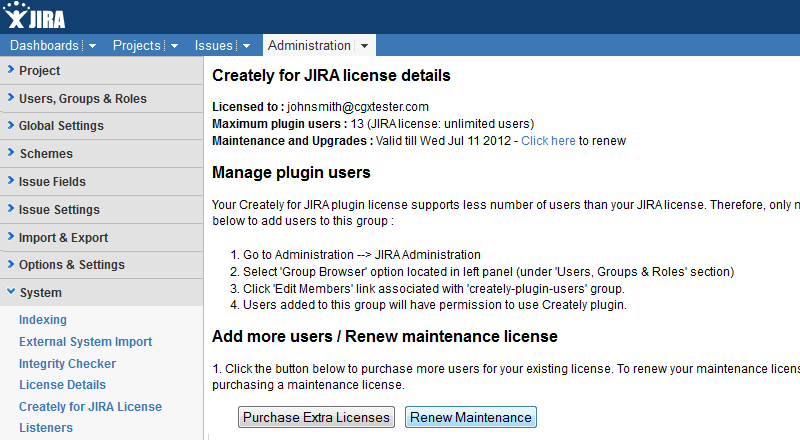Open the Issues menu

(213, 45)
